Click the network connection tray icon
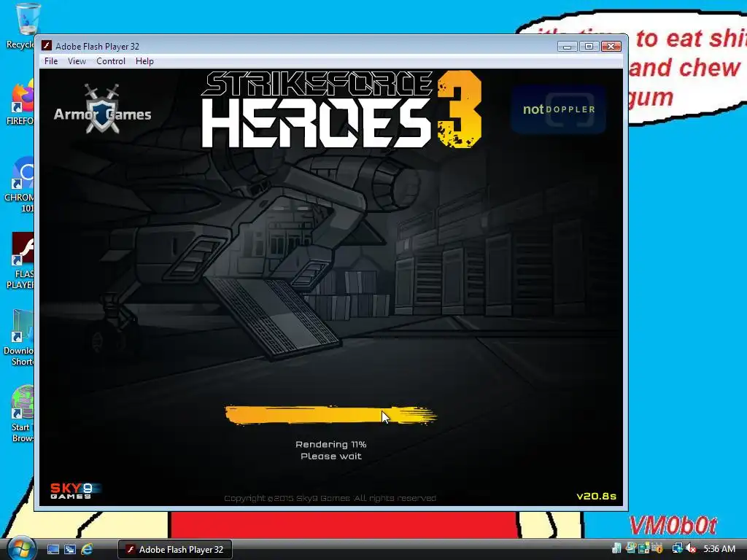Viewport: 747px width, 560px height. click(x=678, y=548)
